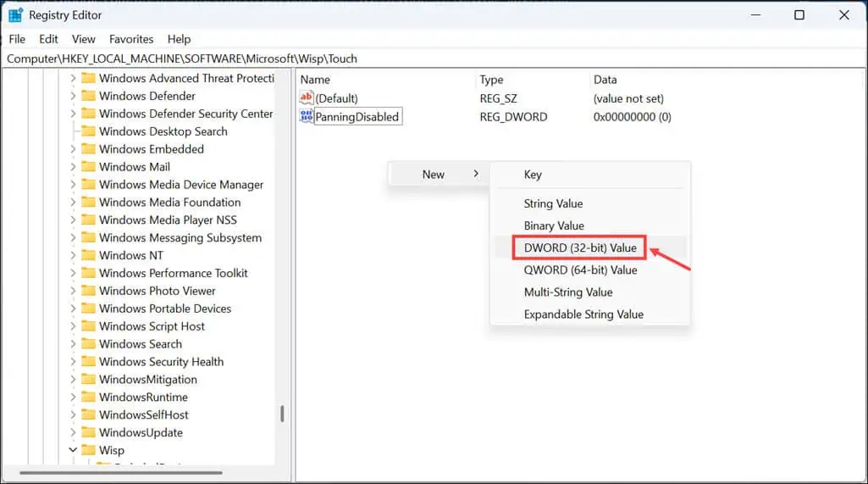The height and width of the screenshot is (484, 868).
Task: Click the Windows Portable Devices folder icon
Action: coord(88,309)
